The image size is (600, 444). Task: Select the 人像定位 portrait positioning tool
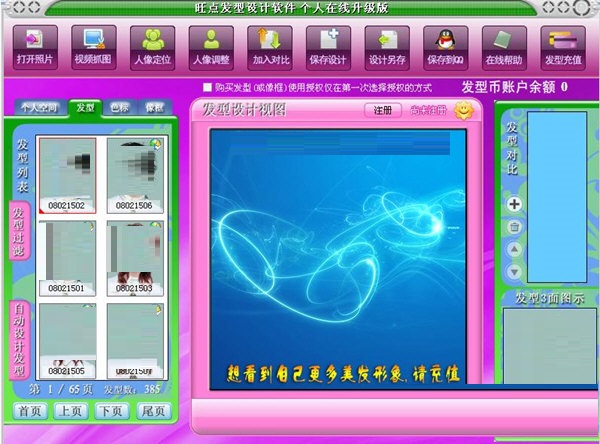152,47
